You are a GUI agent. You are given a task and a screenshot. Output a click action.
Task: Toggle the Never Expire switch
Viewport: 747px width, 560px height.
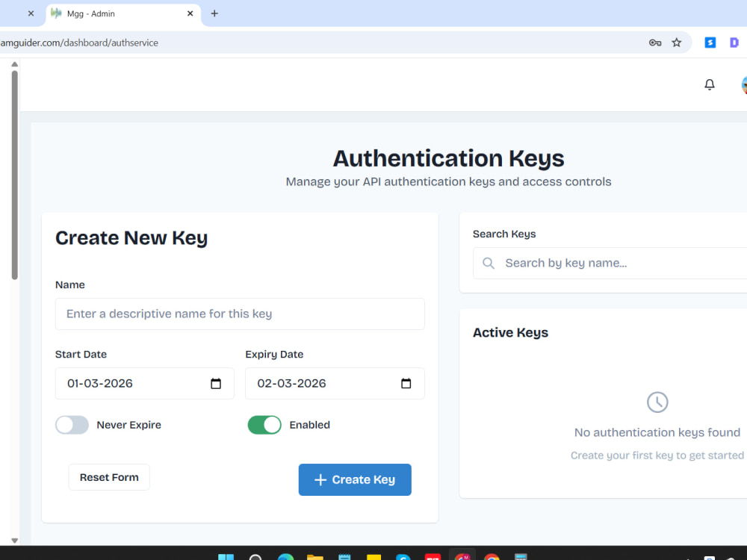[x=72, y=425]
